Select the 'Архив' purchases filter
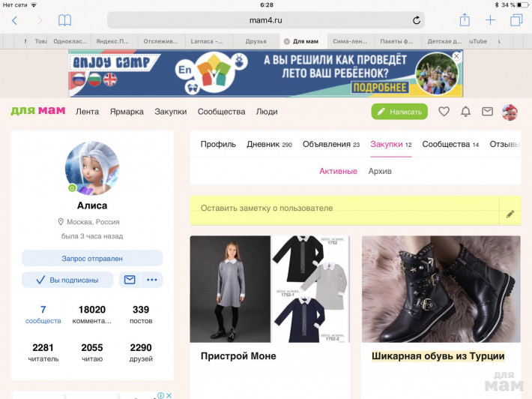The height and width of the screenshot is (399, 532). [x=380, y=171]
